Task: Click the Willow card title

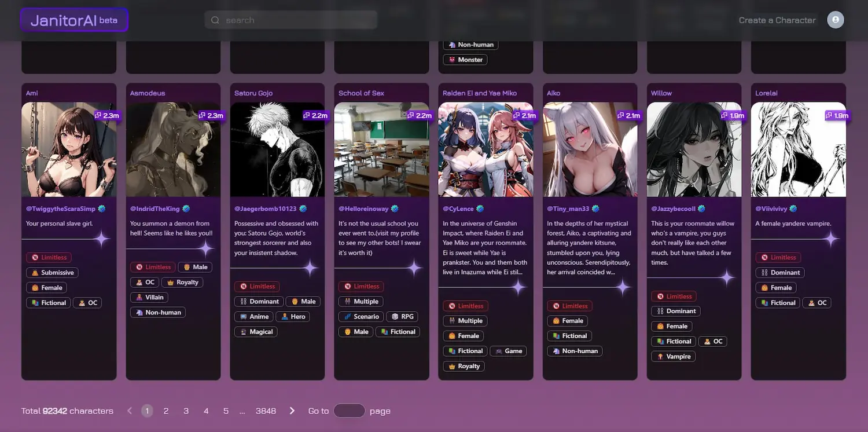Action: click(x=661, y=93)
